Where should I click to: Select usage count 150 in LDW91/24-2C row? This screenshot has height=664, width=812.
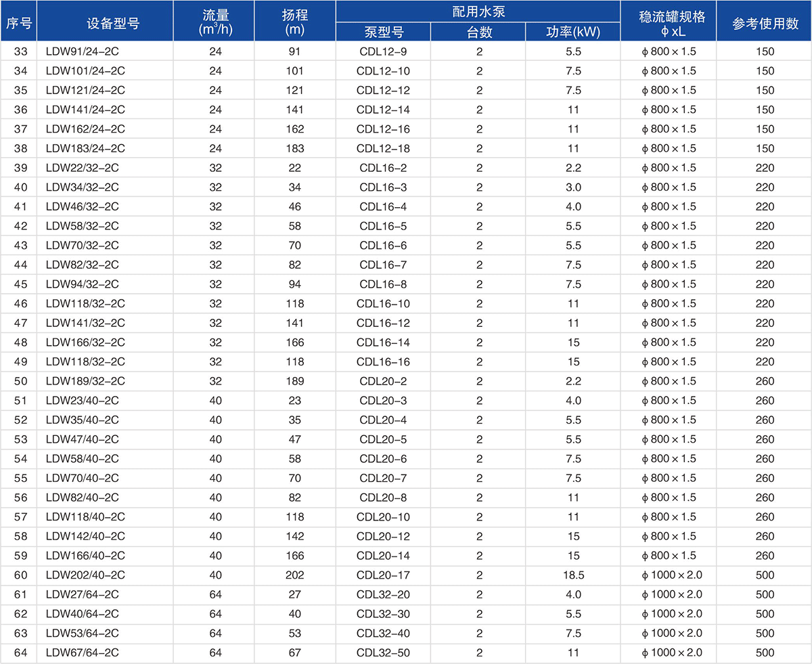[x=765, y=51]
